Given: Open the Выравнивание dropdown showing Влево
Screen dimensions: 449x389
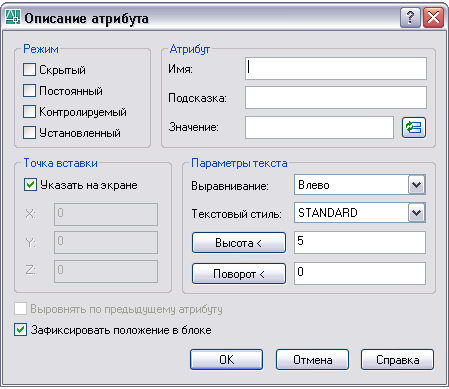Looking at the screenshot, I should (360, 185).
